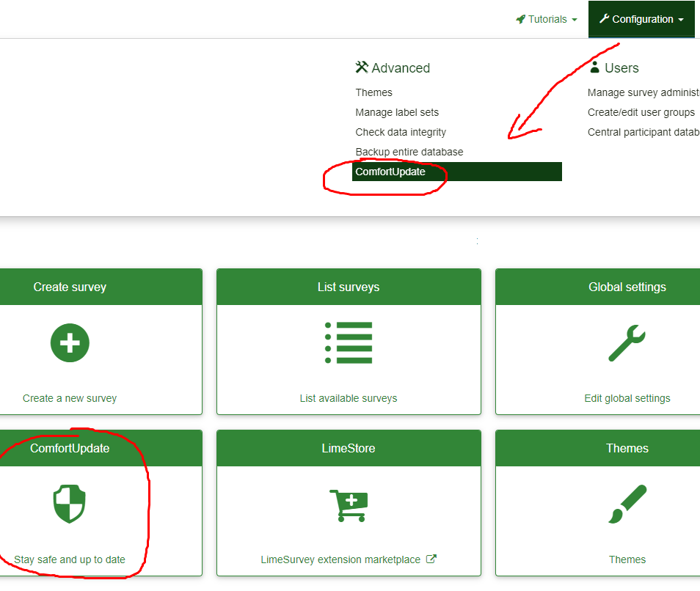Screen dimensions: 700x591
Task: Open Create/edit user groups
Action: point(641,112)
